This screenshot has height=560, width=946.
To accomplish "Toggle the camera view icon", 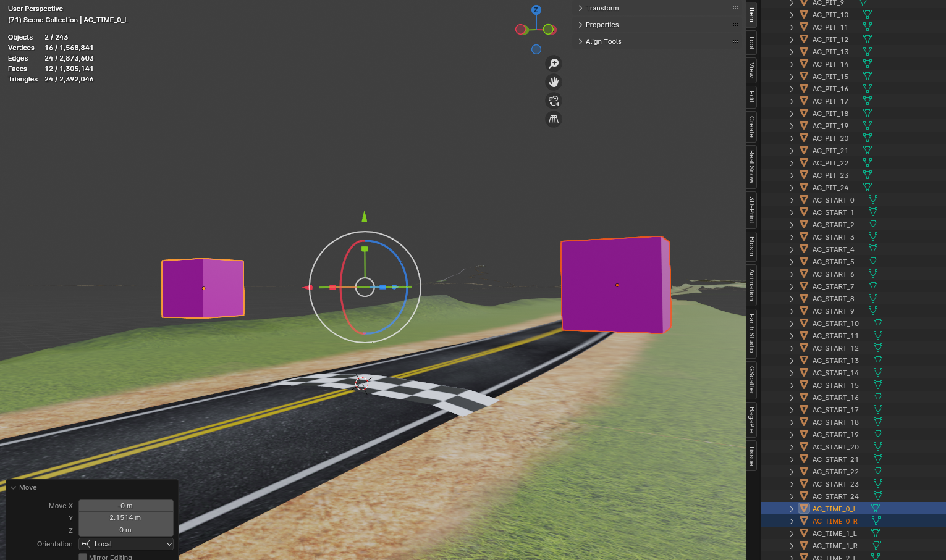I will pos(554,101).
